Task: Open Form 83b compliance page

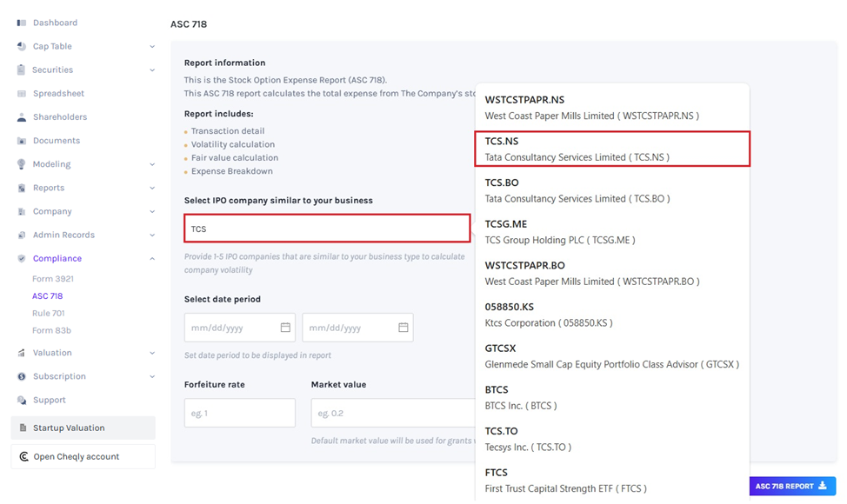Action: 51,331
